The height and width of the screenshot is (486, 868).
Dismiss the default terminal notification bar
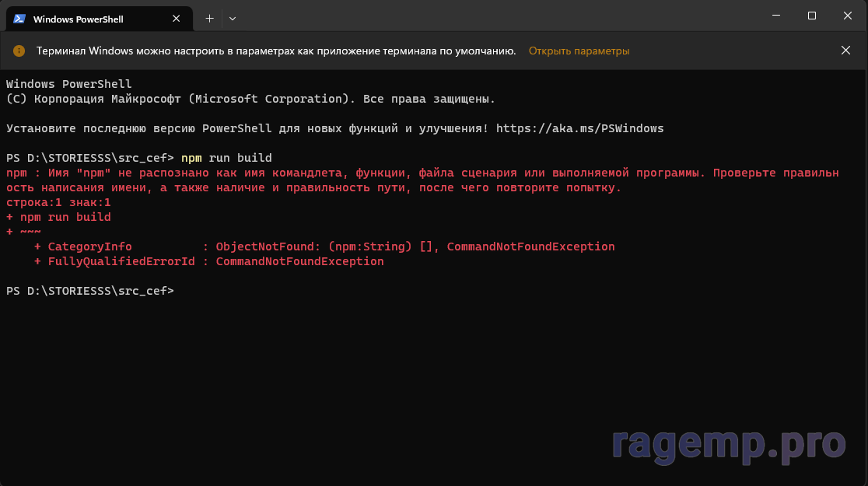point(845,51)
